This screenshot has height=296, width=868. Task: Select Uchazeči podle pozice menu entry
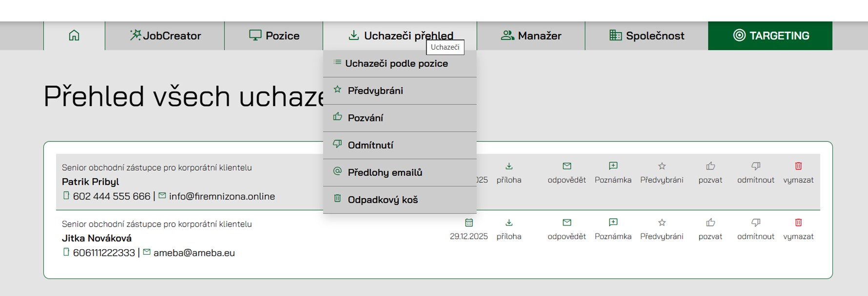[396, 63]
